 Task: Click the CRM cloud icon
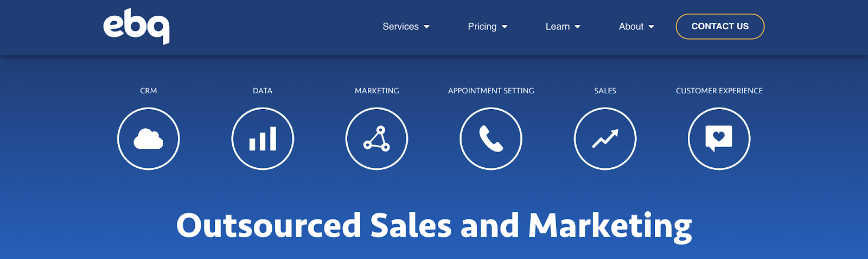click(x=149, y=139)
